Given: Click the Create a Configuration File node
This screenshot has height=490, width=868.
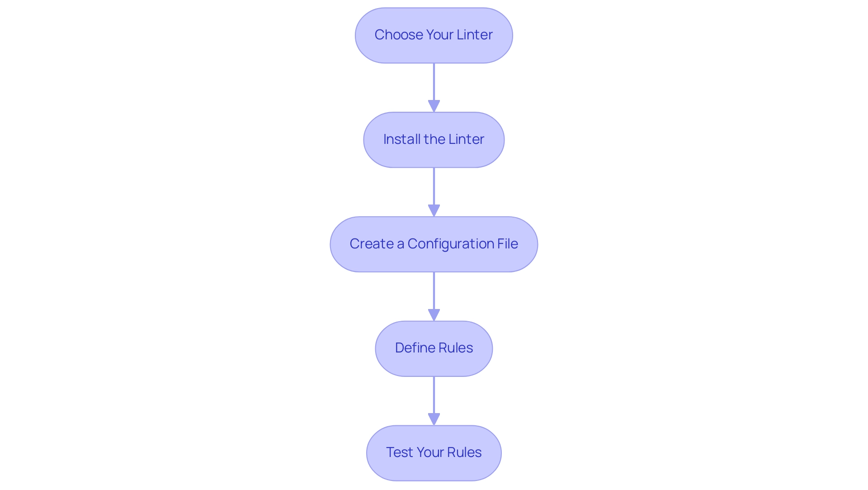Looking at the screenshot, I should pyautogui.click(x=434, y=243).
